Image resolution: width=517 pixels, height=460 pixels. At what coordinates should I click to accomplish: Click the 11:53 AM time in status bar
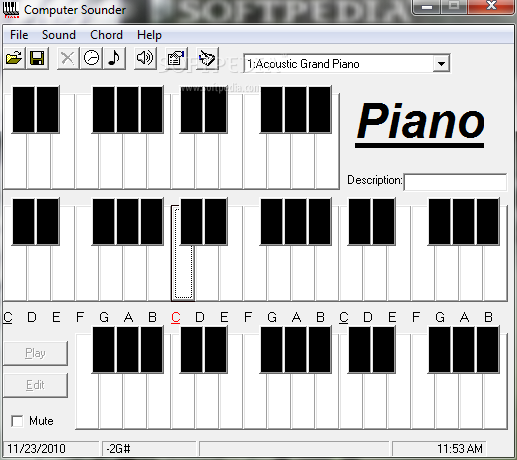pos(460,449)
